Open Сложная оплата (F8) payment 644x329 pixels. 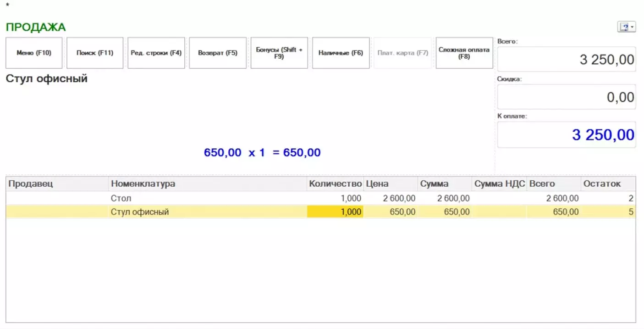[x=464, y=53]
